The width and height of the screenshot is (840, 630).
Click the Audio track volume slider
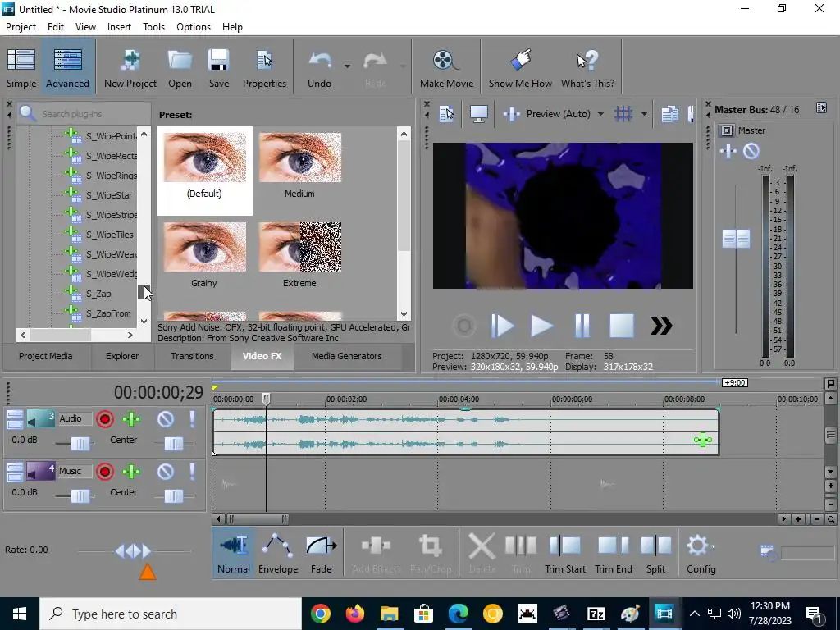(80, 443)
